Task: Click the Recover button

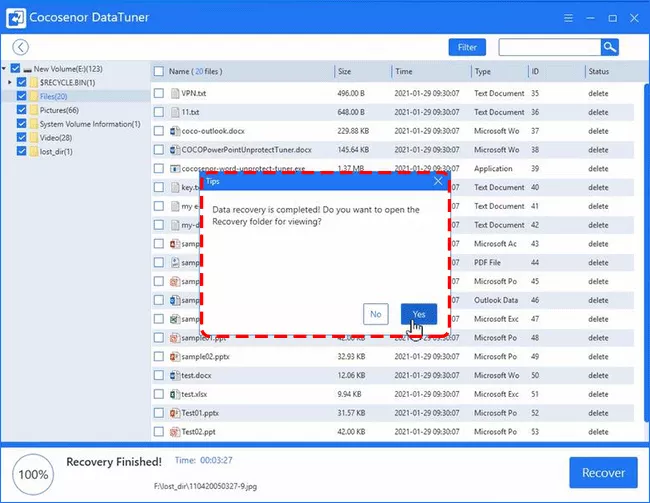Action: click(603, 473)
